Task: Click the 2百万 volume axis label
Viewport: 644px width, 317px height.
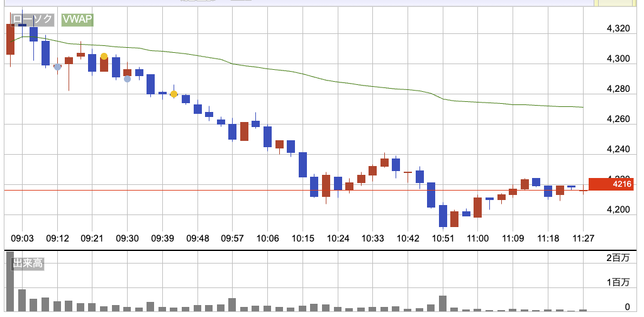Action: [618, 259]
